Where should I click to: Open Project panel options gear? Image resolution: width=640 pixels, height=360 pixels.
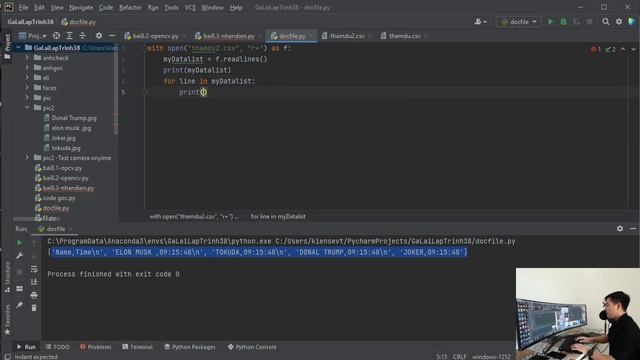coord(99,36)
